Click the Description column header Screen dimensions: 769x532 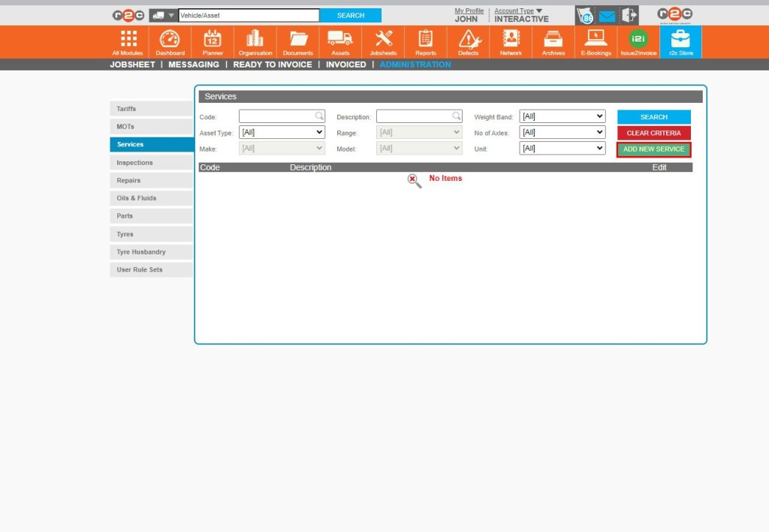[x=310, y=167]
